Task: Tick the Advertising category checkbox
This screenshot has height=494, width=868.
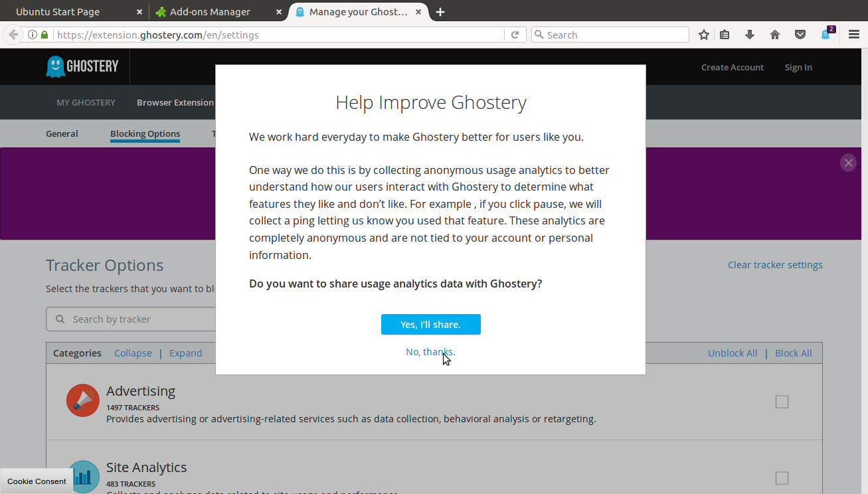Action: click(x=782, y=402)
